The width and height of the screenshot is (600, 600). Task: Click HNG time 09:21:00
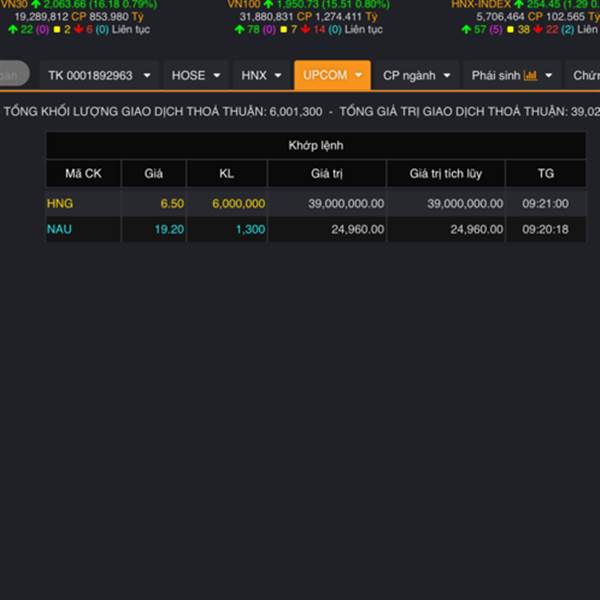545,203
